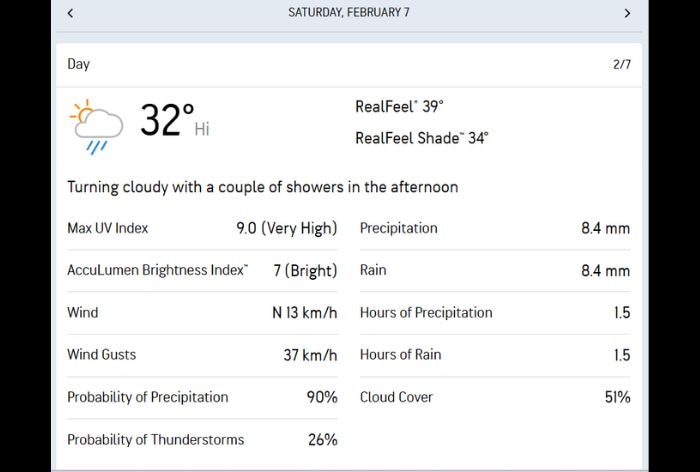Select the Max UV Index row
This screenshot has width=700, height=472.
202,228
